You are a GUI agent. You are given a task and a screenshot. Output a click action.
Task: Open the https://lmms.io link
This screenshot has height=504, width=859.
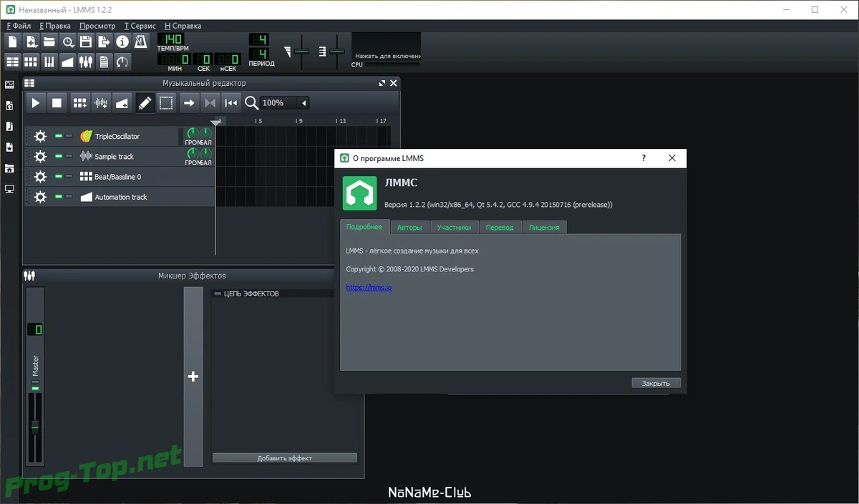coord(369,287)
